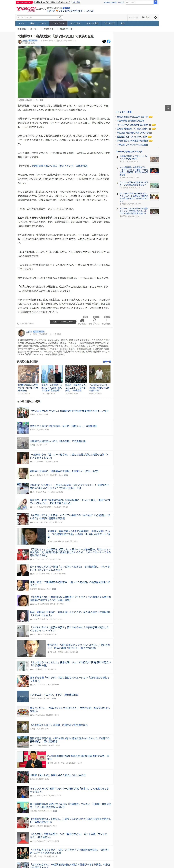Open the 今すぐ参加 button
Image resolution: width=174 pixels, height=868 pixels.
tap(76, 2)
